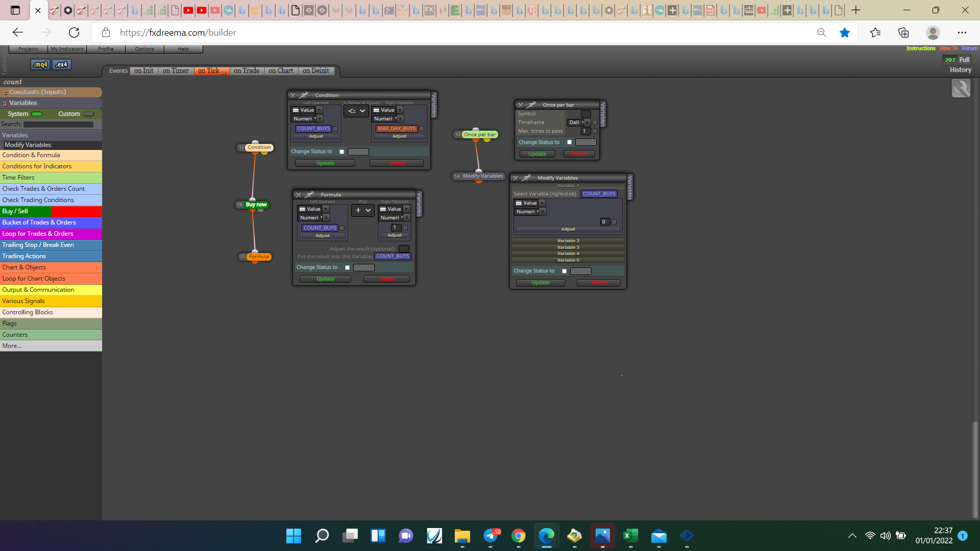Open the Plus operator dropdown in Formula
Screen dimensions: 980x551
click(363, 210)
